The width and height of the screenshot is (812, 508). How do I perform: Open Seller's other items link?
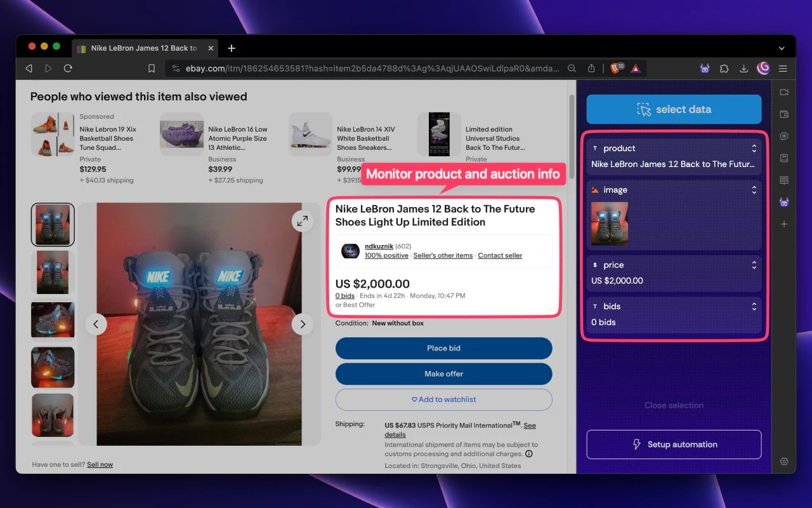pyautogui.click(x=443, y=255)
